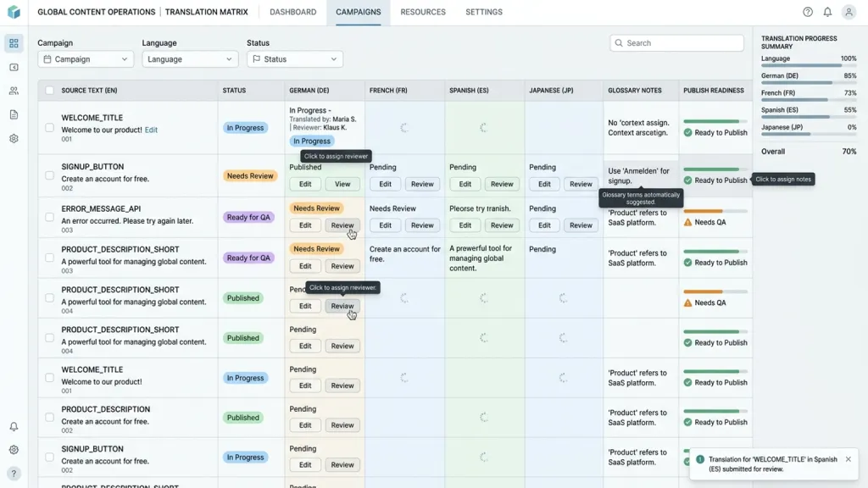Click View button in SIGNUP_BUTTON German cell

[342, 184]
